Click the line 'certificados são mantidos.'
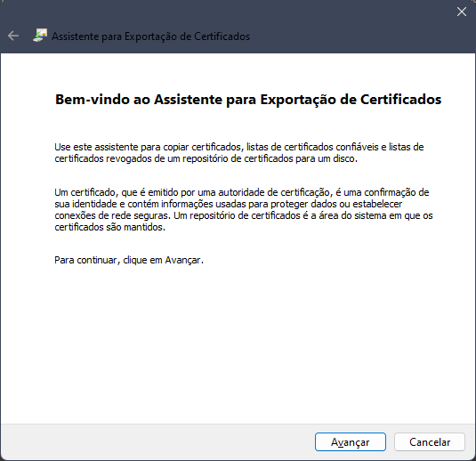Screen dimensions: 476x461 [x=110, y=227]
